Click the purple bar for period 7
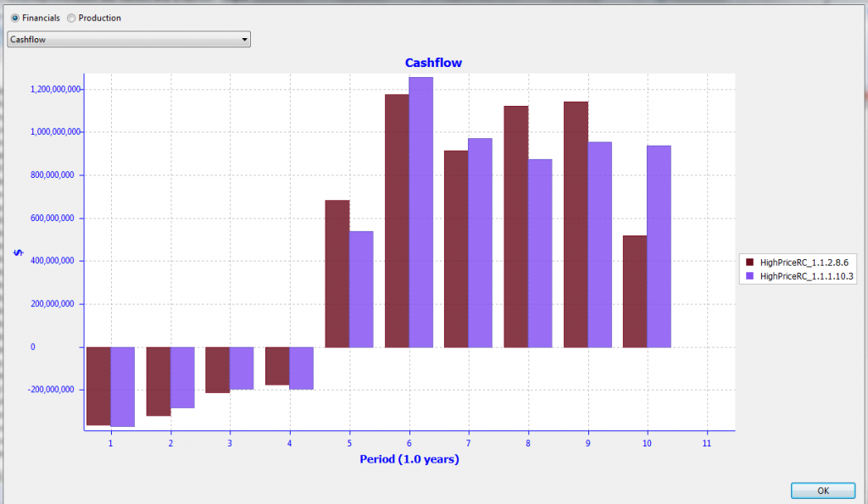 coord(480,243)
